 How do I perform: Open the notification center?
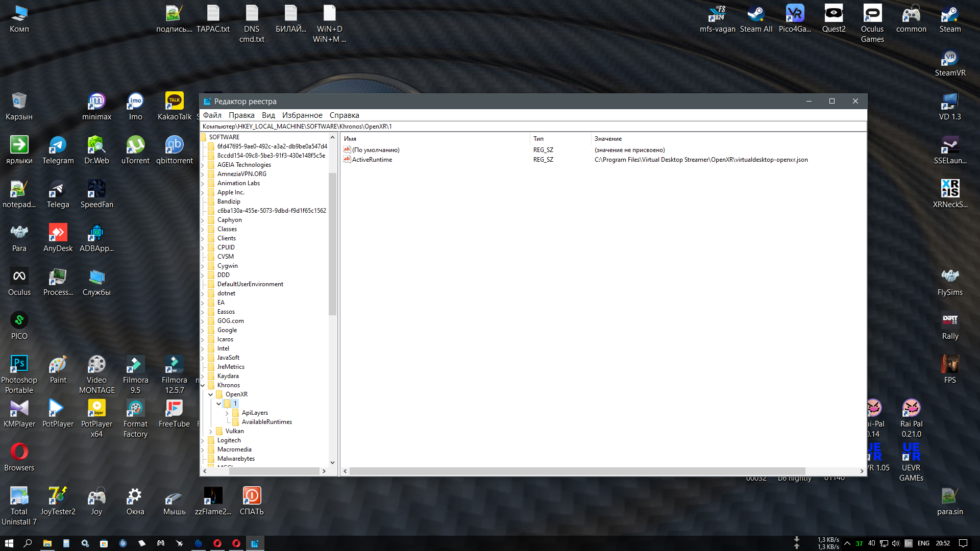[x=963, y=543]
